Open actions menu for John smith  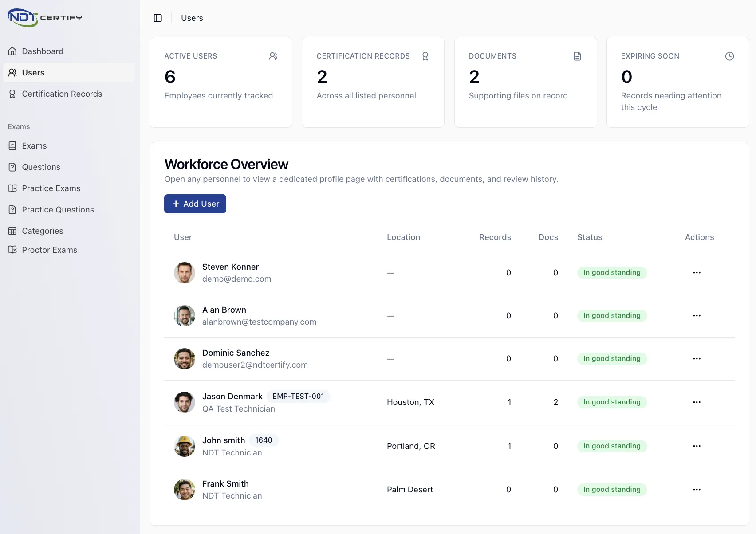point(697,446)
